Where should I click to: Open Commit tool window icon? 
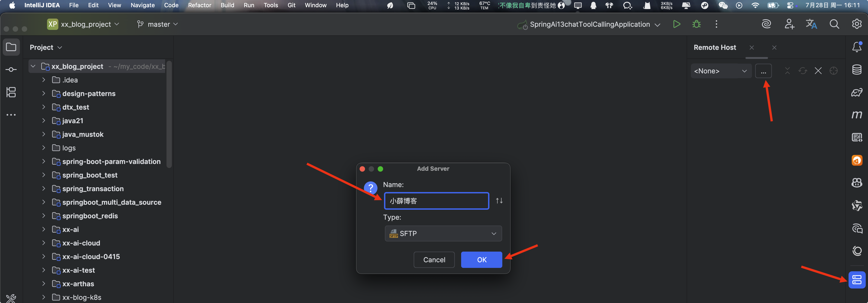[x=11, y=70]
